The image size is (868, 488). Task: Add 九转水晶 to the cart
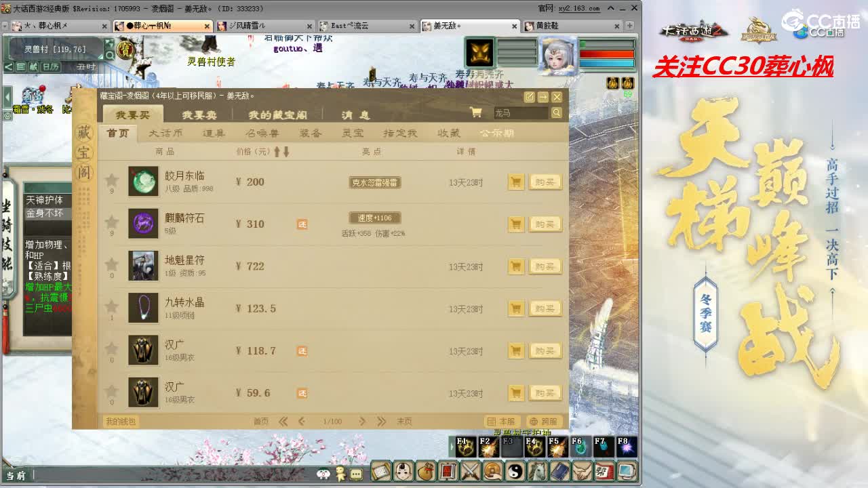pyautogui.click(x=516, y=308)
